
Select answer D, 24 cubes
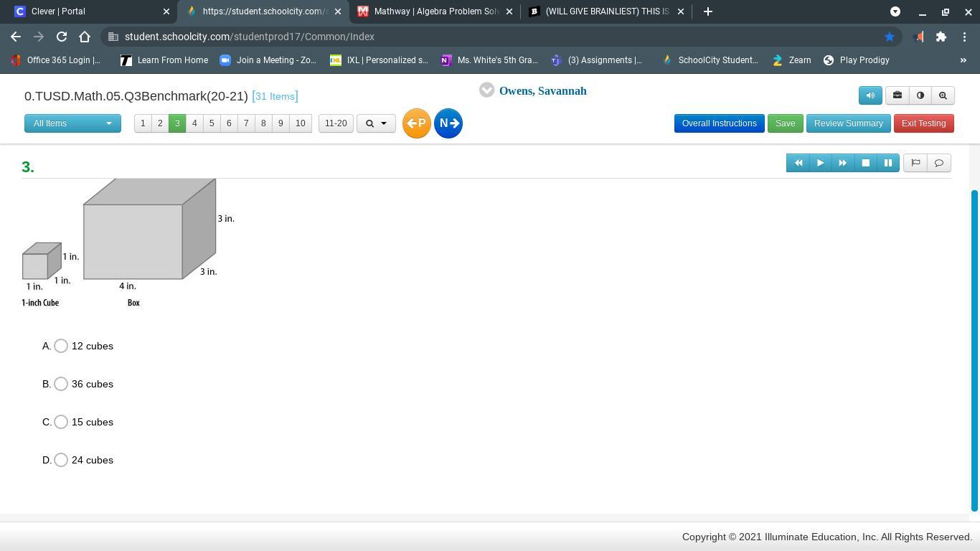(61, 460)
